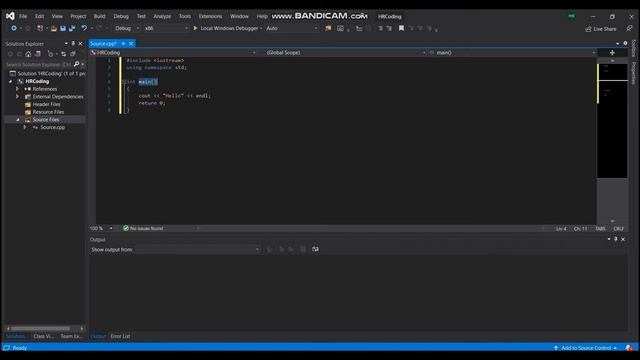This screenshot has height=360, width=640.
Task: Switch to the Error List tab
Action: point(120,336)
